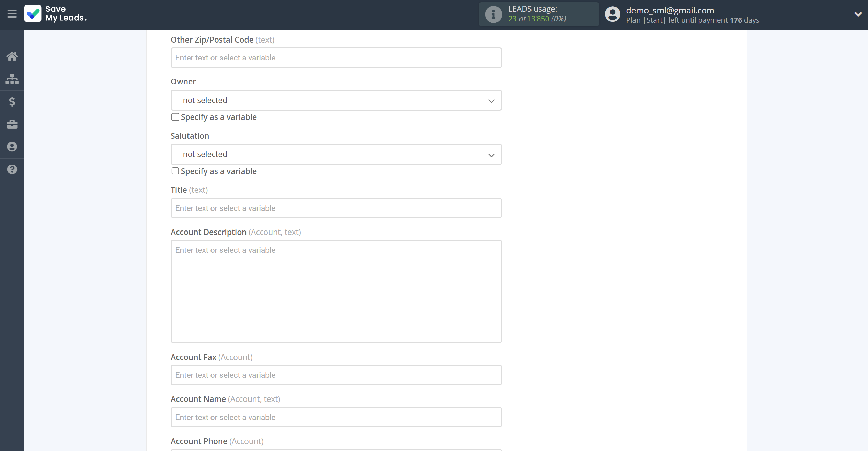The image size is (868, 451).
Task: Enable Specify as a variable for Salutation
Action: [x=175, y=171]
